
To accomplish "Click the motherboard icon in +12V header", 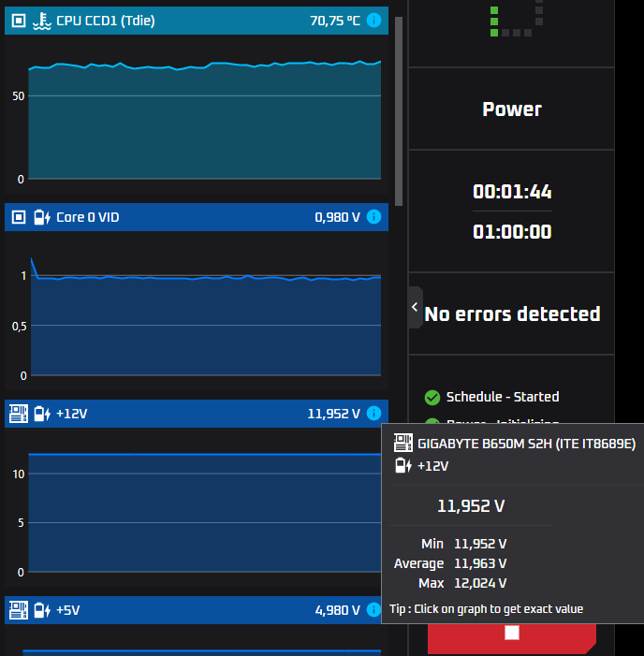I will click(19, 414).
